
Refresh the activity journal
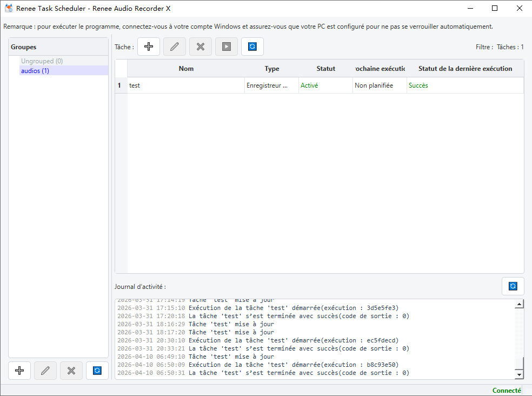tap(513, 286)
